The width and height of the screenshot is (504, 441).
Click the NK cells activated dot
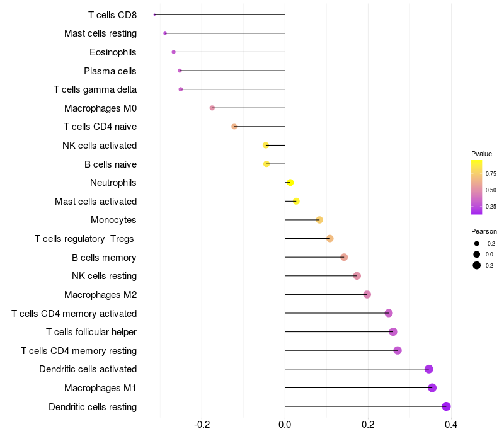tap(266, 146)
